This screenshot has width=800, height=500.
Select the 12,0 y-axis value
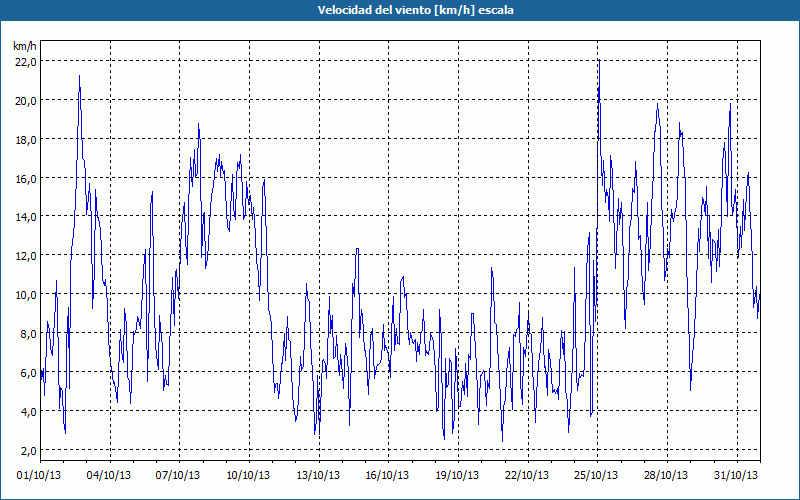point(26,256)
